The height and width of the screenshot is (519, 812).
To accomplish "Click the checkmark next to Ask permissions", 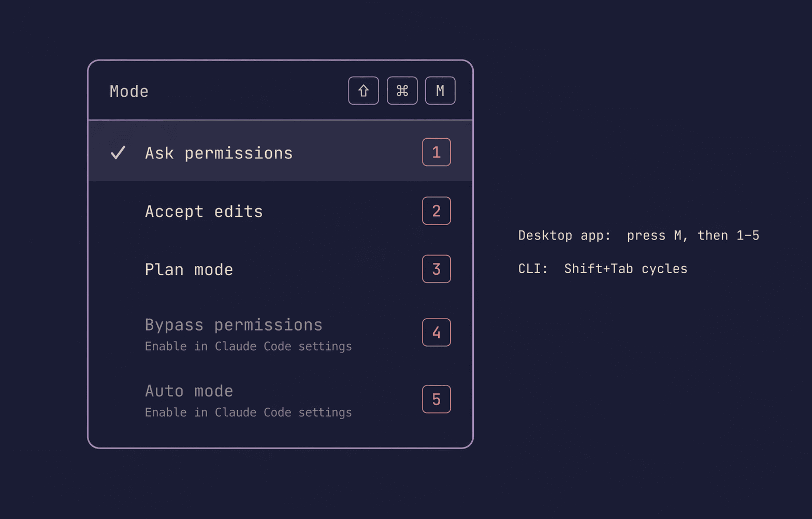I will [118, 153].
